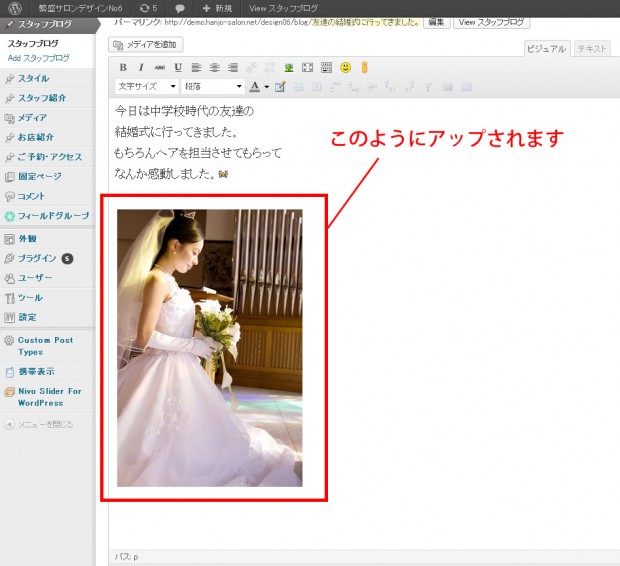Screen dimensions: 620x566
Task: Click the メディアを追加 button
Action: [x=146, y=45]
